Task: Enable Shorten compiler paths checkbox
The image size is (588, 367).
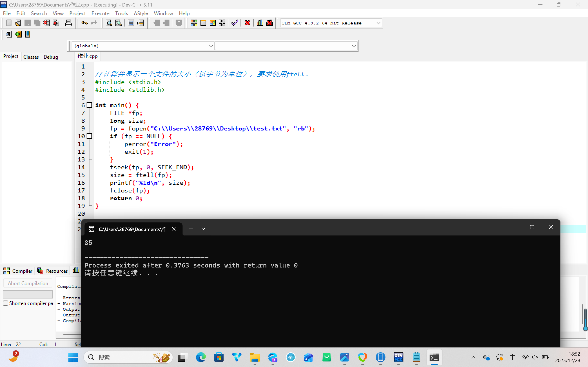Action: click(6, 303)
